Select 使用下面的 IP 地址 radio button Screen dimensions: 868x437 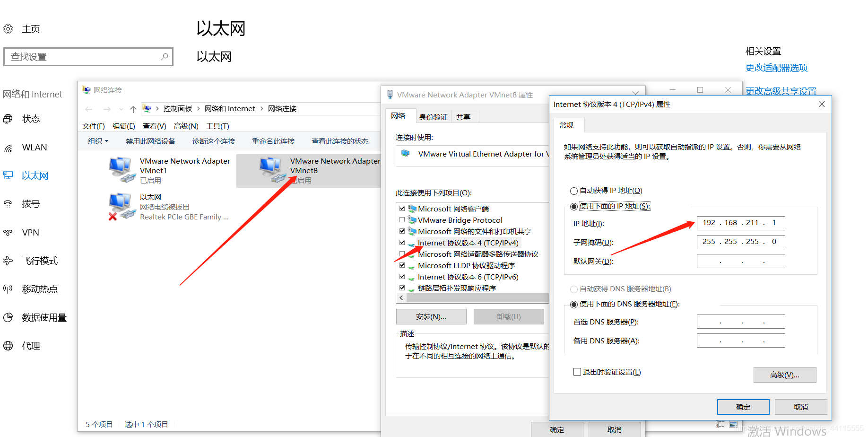pos(574,207)
